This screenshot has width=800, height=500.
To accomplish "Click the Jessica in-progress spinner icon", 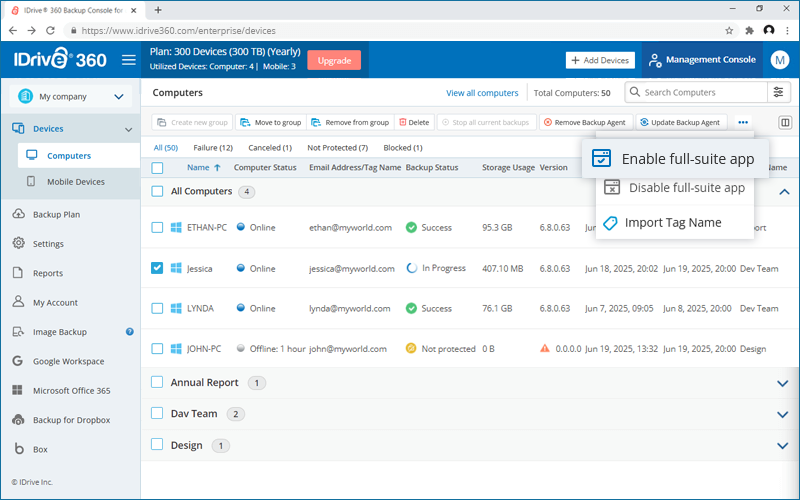I will (411, 268).
